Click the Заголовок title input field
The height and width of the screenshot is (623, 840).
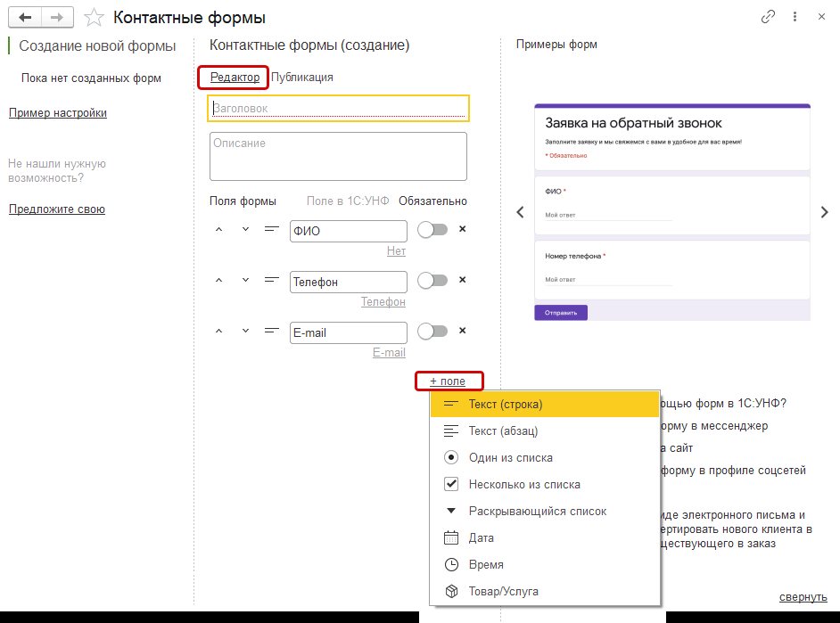click(x=339, y=109)
